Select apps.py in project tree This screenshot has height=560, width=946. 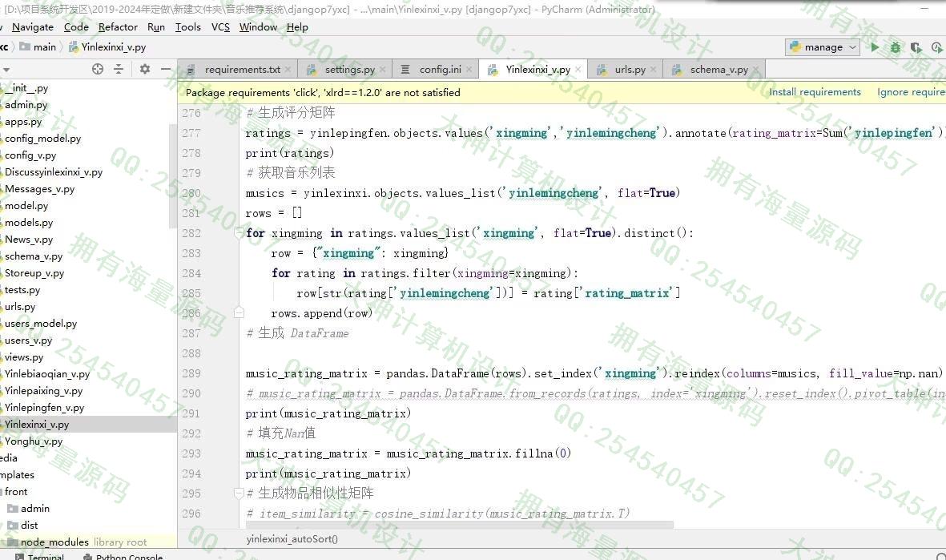23,121
